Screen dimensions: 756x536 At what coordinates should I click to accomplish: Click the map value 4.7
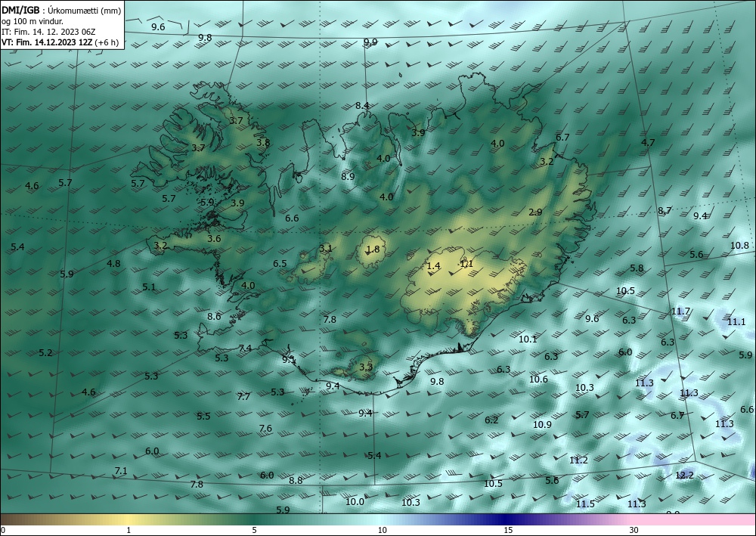coord(648,142)
